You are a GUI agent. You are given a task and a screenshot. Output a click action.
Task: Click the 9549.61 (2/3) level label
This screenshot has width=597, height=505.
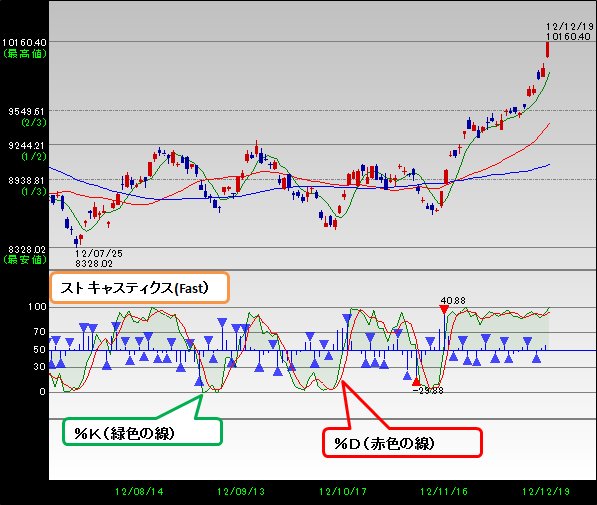27,117
